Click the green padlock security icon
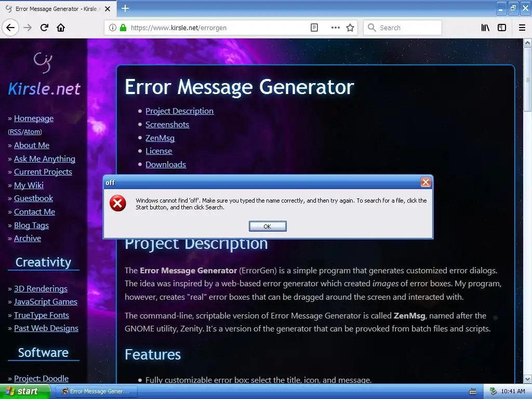 123,28
